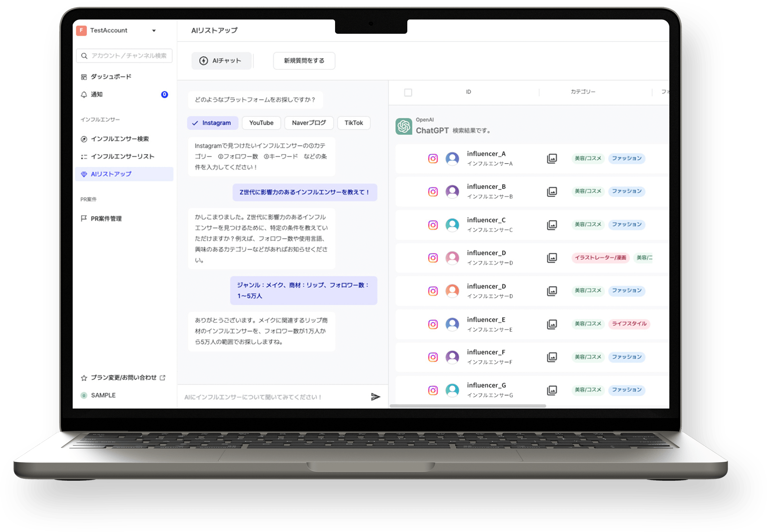The image size is (767, 532).
Task: Click the カテゴリー column header
Action: pos(583,92)
